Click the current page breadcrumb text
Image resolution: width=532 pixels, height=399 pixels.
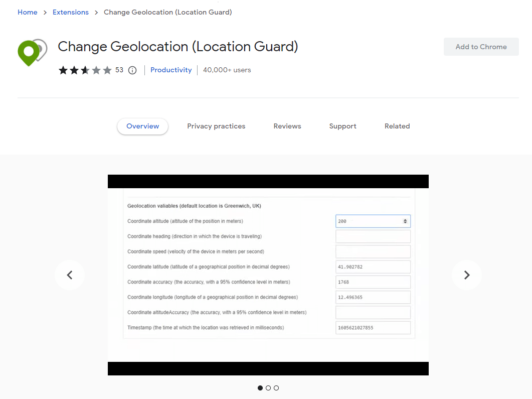pos(168,12)
